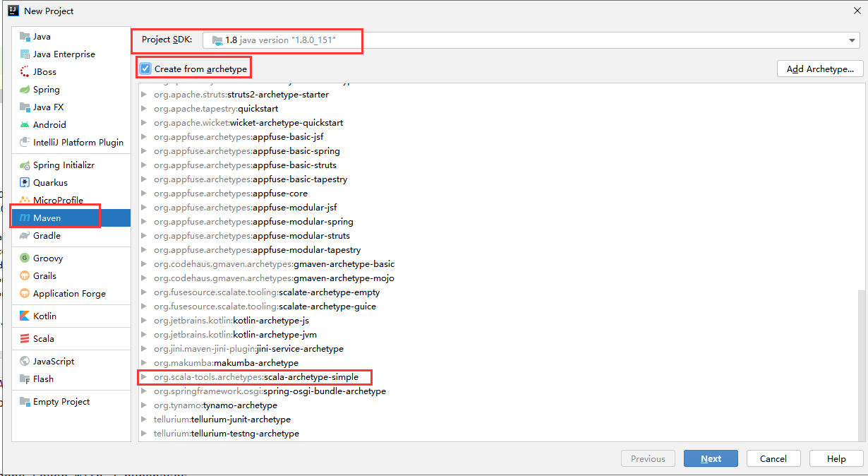Viewport: 868px width, 476px height.
Task: Select appfuse-basic-tapestry archetype row
Action: pos(498,179)
